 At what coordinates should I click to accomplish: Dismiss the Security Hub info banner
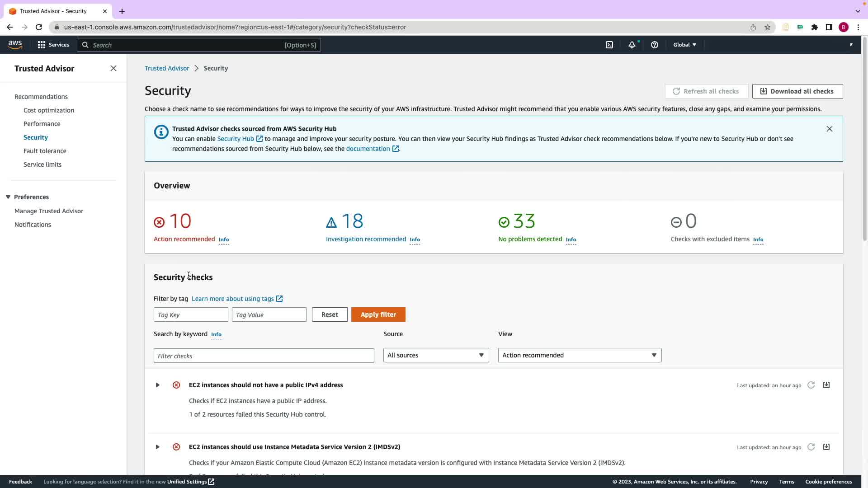[829, 129]
